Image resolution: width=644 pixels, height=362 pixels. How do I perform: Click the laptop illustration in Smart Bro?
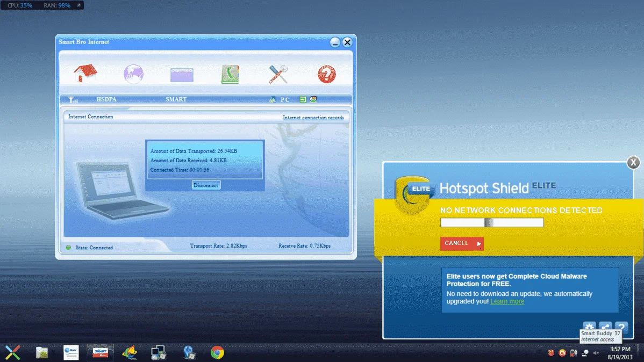pyautogui.click(x=122, y=190)
